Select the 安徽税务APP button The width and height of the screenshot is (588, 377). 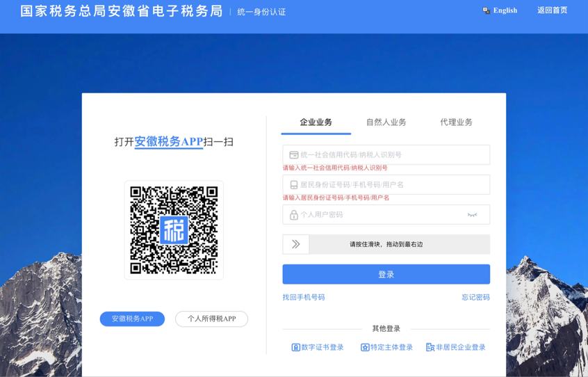132,319
